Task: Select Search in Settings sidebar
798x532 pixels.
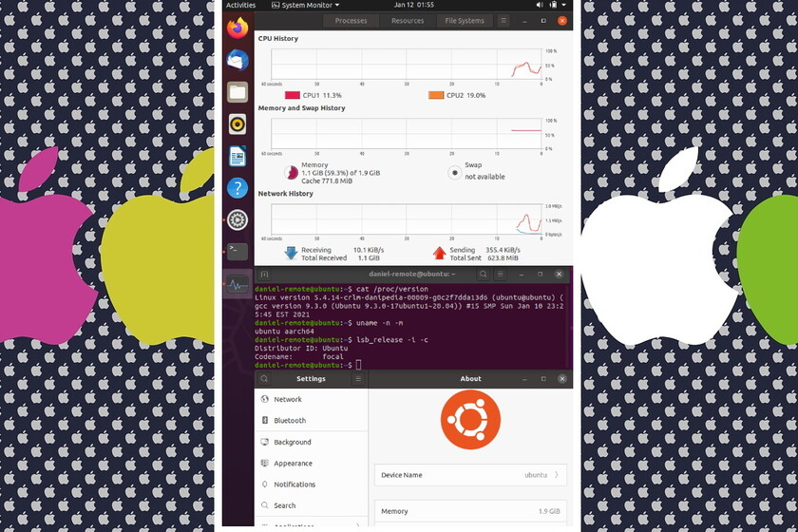Action: [311, 505]
